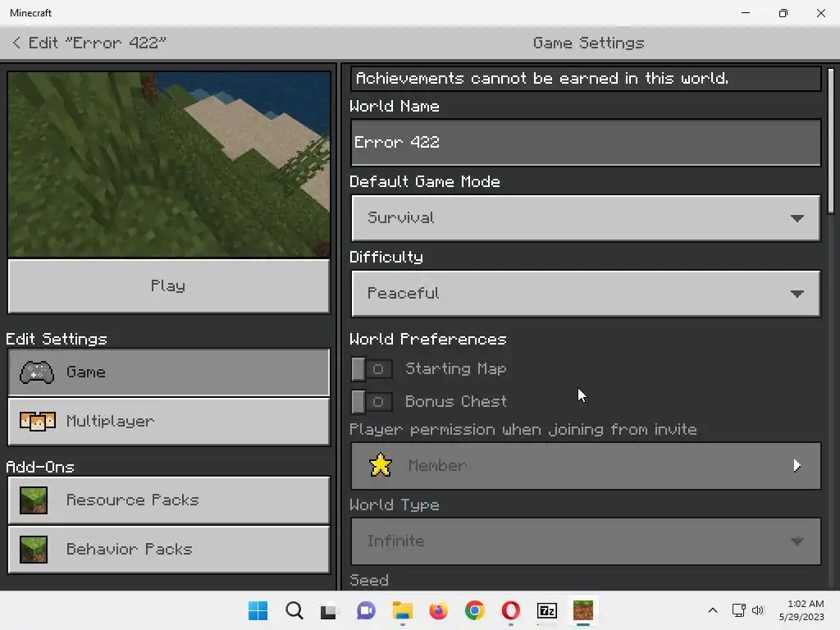Viewport: 840px width, 630px height.
Task: Open Chat app from taskbar
Action: pos(366,610)
